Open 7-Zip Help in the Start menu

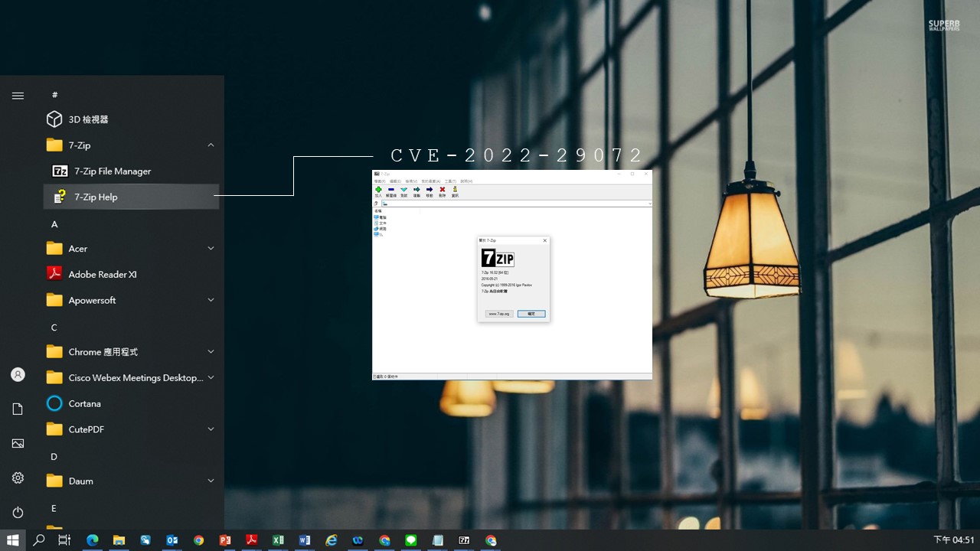click(132, 197)
